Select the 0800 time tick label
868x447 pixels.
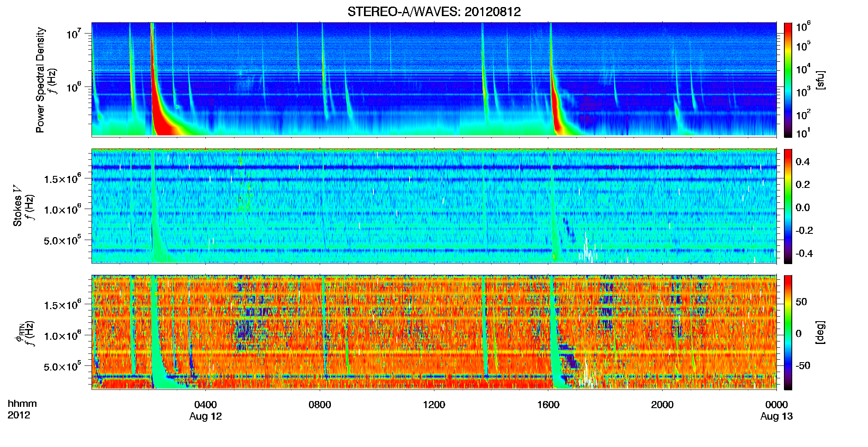pos(320,405)
